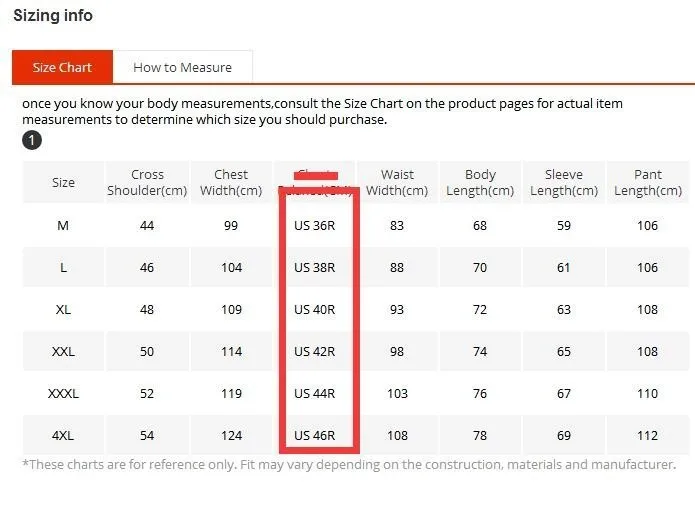Click waist width 88 in L row

pos(397,268)
